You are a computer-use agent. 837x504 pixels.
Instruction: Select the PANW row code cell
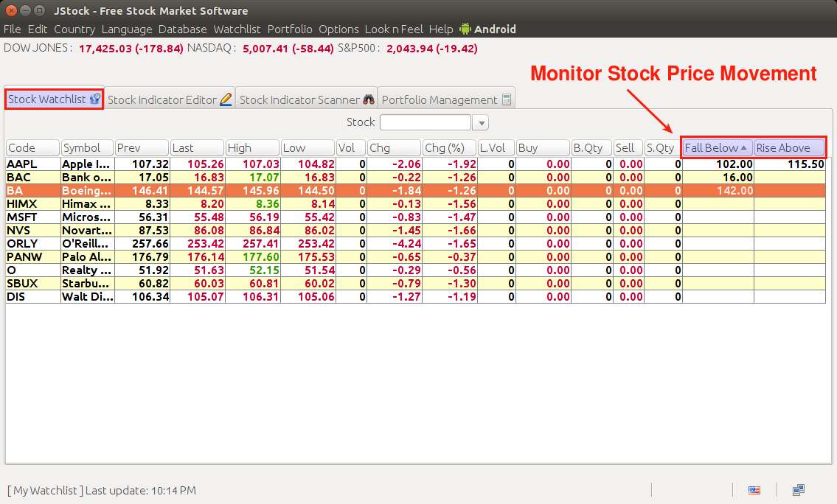point(33,257)
